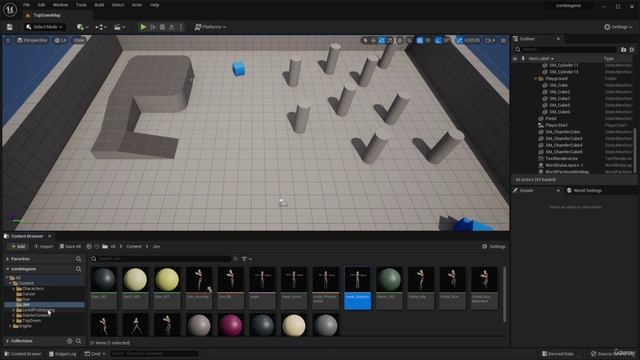Save the current level with the disk icon
The image size is (640, 360).
click(9, 27)
